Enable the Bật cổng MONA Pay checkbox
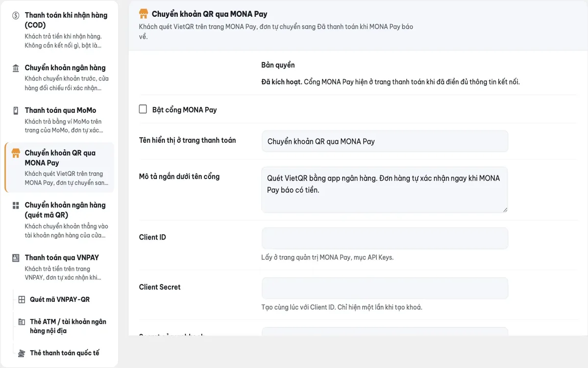Image resolution: width=588 pixels, height=368 pixels. [143, 109]
